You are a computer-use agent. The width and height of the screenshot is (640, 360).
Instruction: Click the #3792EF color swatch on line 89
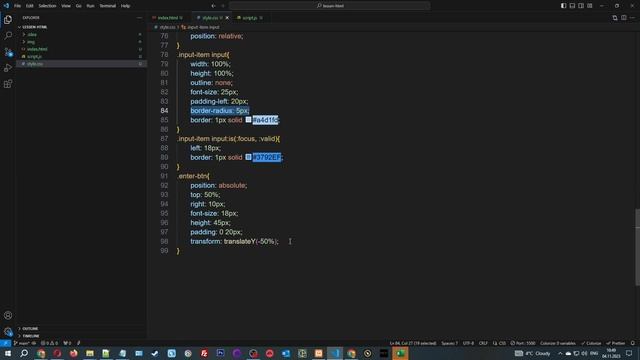coord(248,157)
